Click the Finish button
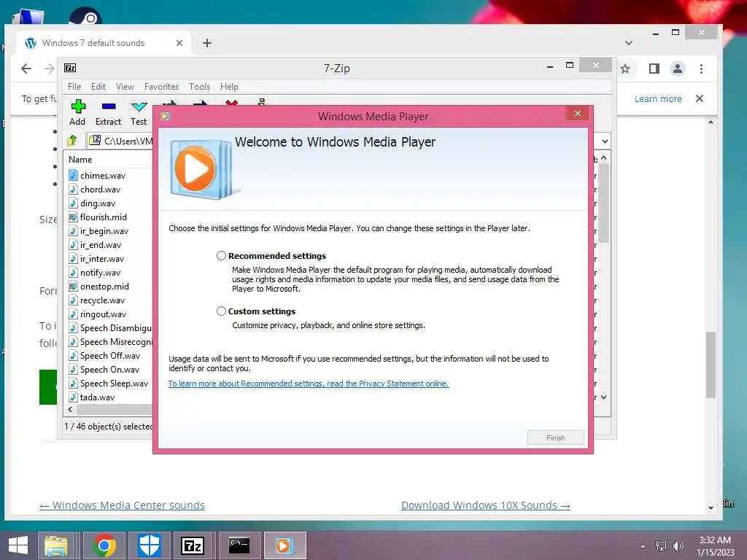 [x=555, y=437]
